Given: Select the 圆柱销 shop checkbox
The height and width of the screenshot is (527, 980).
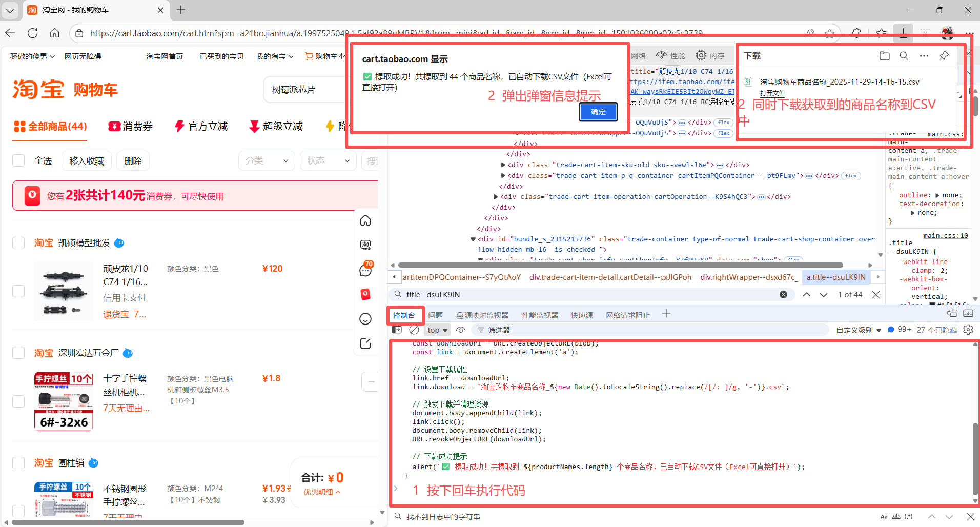Looking at the screenshot, I should click(18, 463).
